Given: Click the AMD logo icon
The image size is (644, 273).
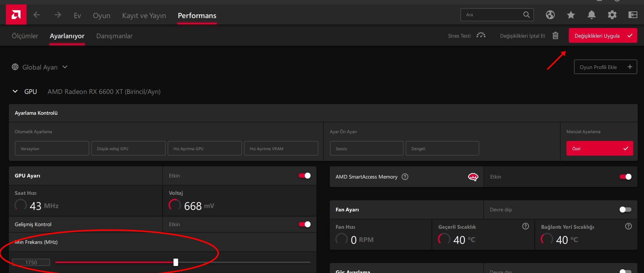Looking at the screenshot, I should [x=16, y=15].
